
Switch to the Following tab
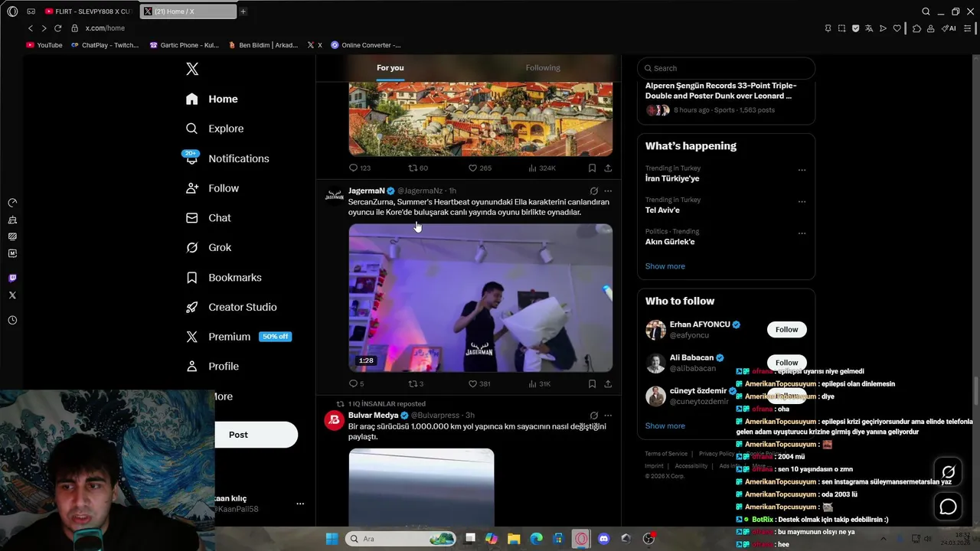point(543,68)
